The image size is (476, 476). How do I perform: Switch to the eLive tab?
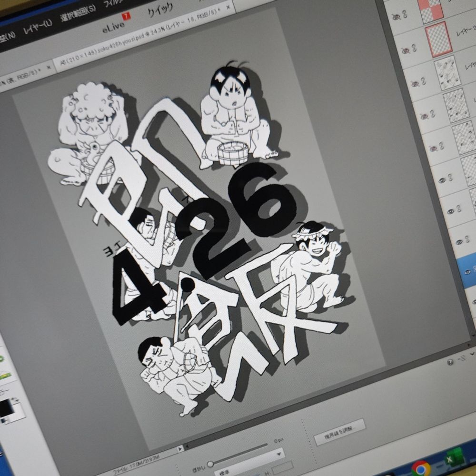point(114,26)
